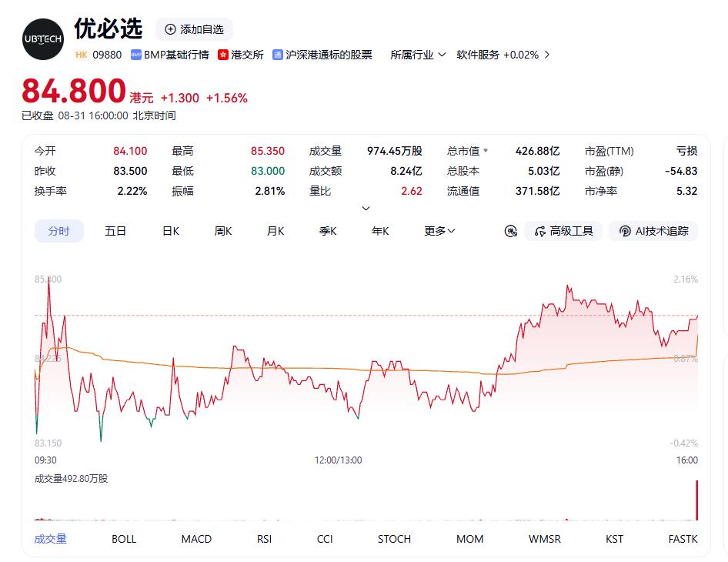Select the WMSR indicator

545,539
